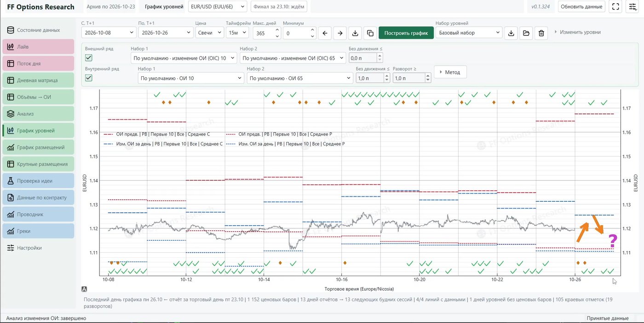Screen dimensions: 644x323
Task: Open the 15м timeframe dropdown
Action: [x=237, y=33]
